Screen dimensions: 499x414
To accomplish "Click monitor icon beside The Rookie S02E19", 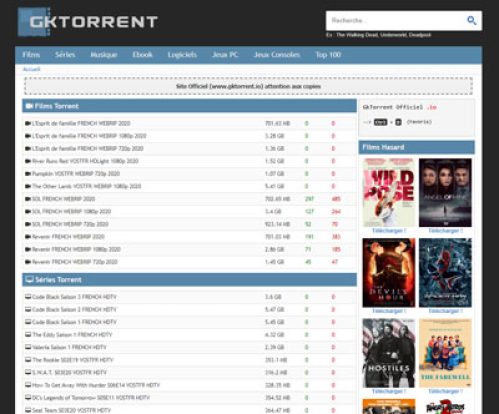I will [x=28, y=360].
